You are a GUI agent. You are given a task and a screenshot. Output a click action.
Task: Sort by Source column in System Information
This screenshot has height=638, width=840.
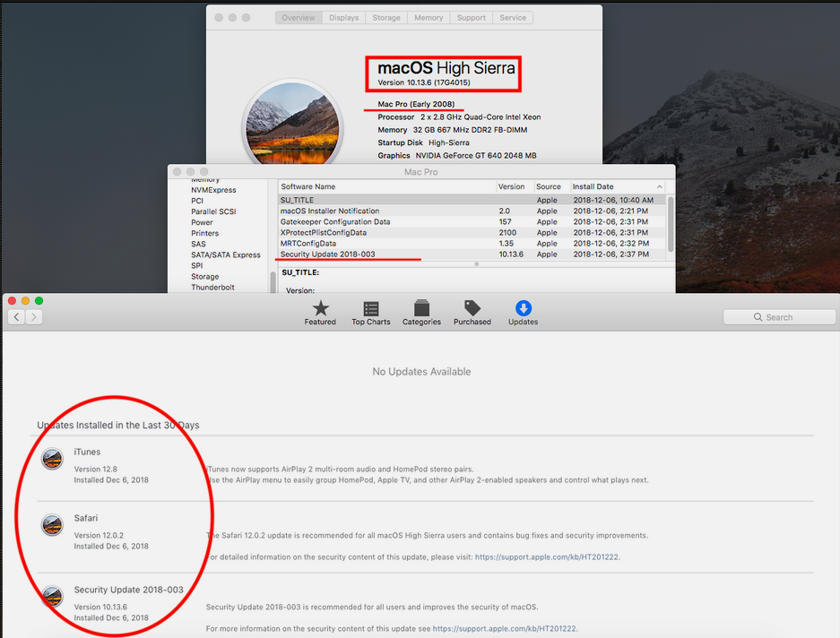(552, 186)
